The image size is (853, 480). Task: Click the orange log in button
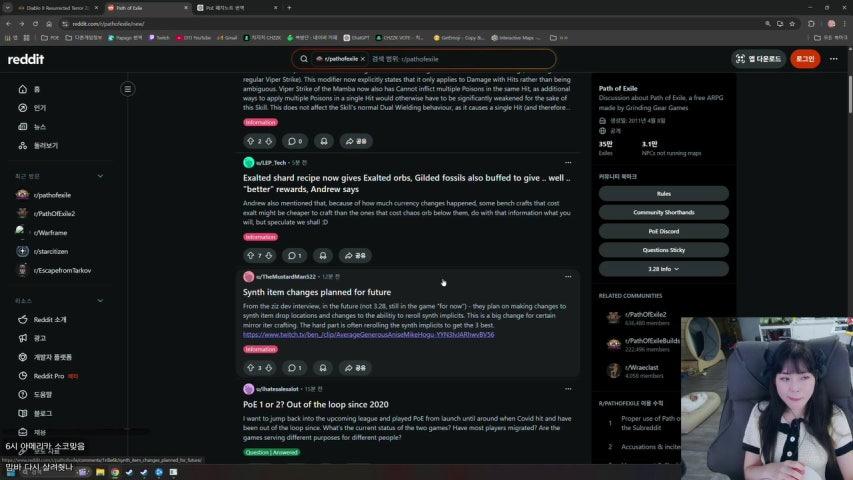coord(805,59)
